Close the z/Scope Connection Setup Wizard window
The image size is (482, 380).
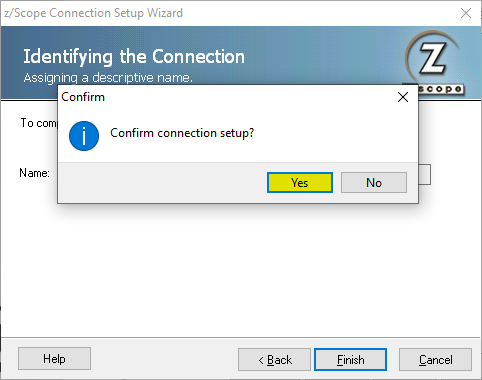[466, 13]
